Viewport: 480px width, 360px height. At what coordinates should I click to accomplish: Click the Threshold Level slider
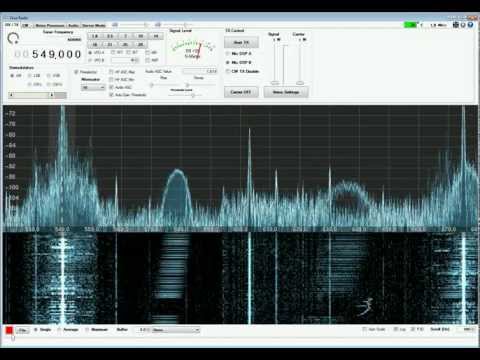(185, 95)
